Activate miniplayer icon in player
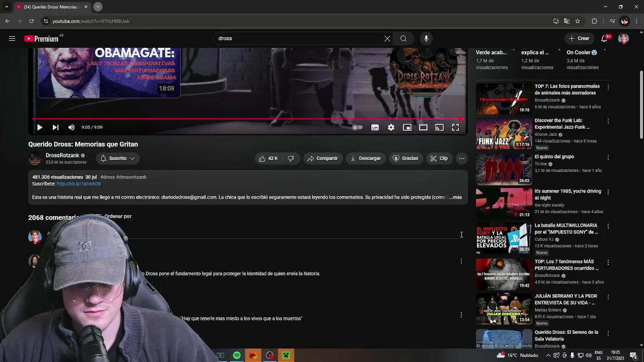The image size is (644, 362). (x=407, y=128)
